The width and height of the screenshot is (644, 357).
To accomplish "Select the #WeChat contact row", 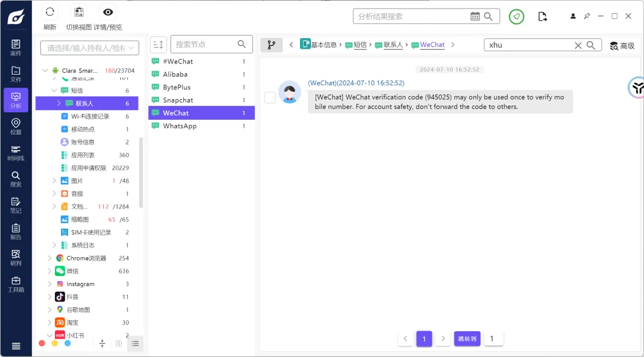I will click(202, 61).
